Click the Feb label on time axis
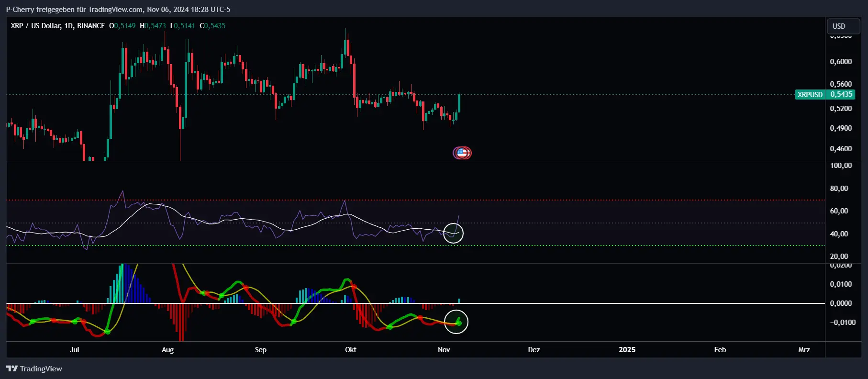Viewport: 868px width, 379px height. pyautogui.click(x=720, y=350)
